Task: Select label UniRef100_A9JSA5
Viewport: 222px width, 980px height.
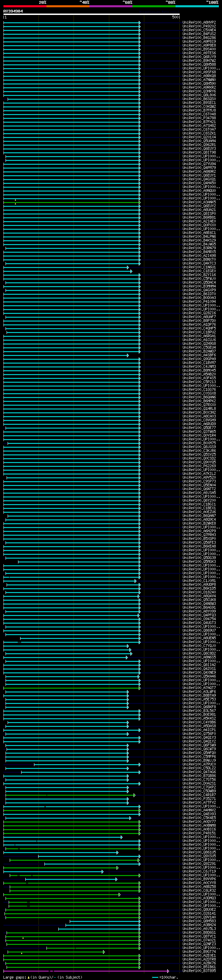Action: point(199,493)
